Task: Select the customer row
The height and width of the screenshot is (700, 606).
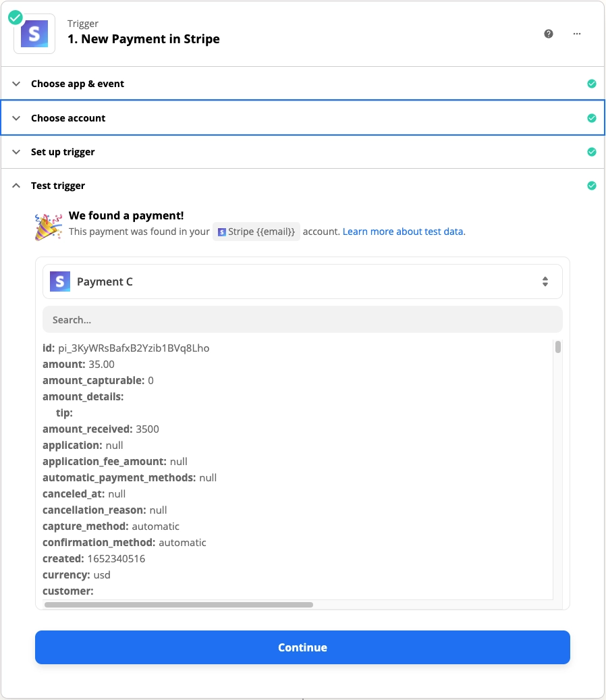Action: coord(68,591)
